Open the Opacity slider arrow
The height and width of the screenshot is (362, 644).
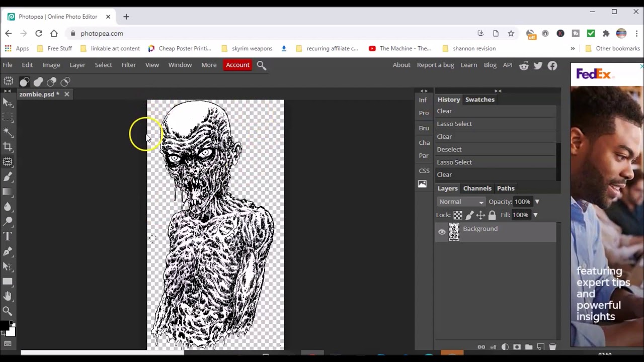[537, 202]
